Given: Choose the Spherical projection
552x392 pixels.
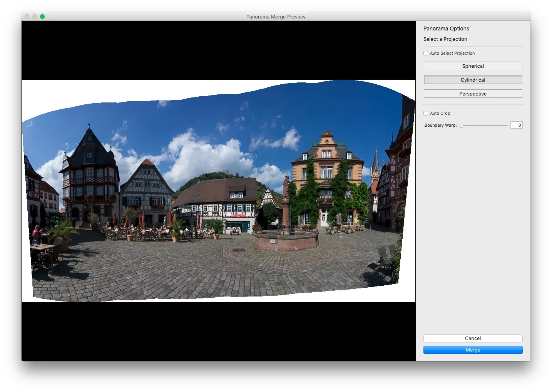Looking at the screenshot, I should [473, 66].
